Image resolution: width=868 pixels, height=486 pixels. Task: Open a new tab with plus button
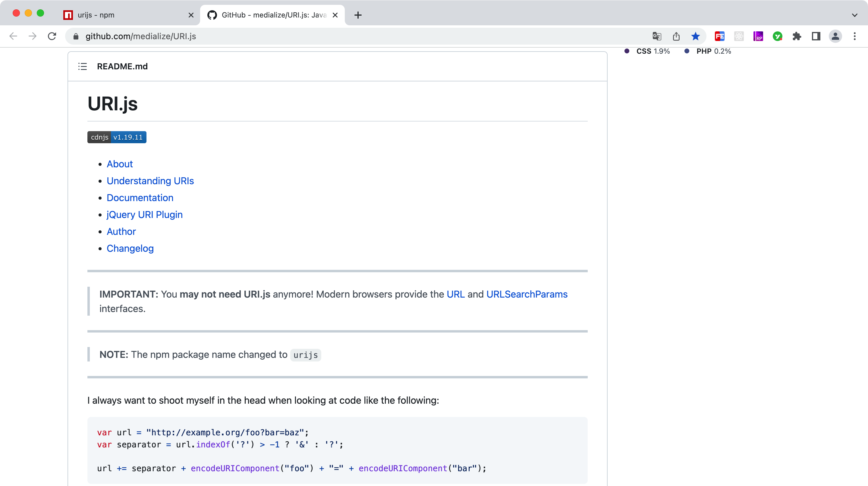point(358,15)
